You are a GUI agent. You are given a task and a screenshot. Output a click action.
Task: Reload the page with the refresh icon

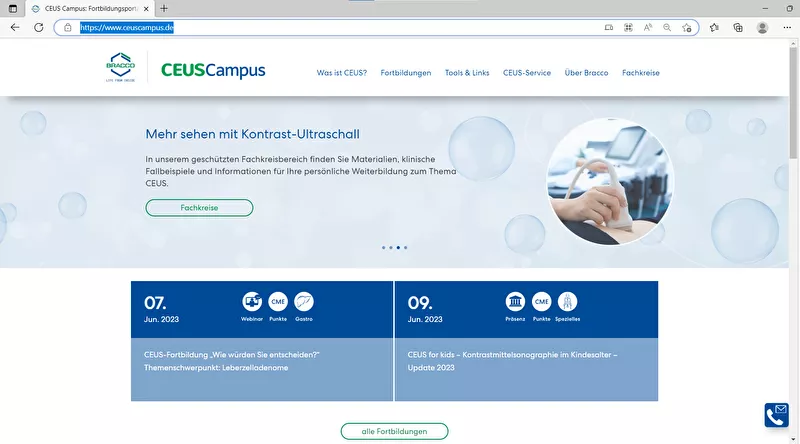tap(38, 28)
